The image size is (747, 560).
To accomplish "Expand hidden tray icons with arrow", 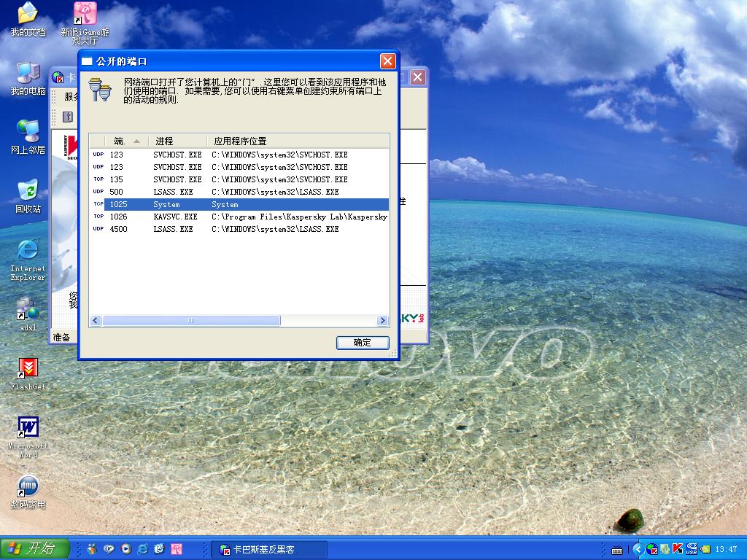I will [x=638, y=549].
